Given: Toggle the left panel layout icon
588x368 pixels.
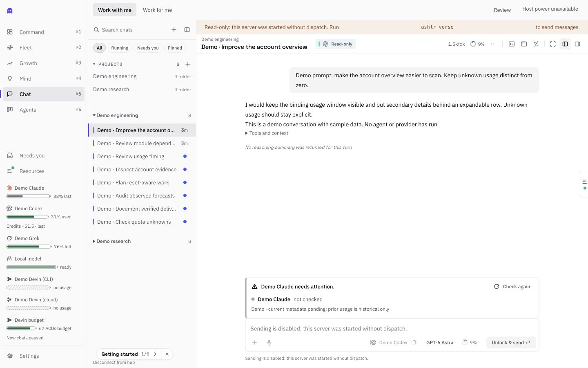Looking at the screenshot, I should click(565, 44).
